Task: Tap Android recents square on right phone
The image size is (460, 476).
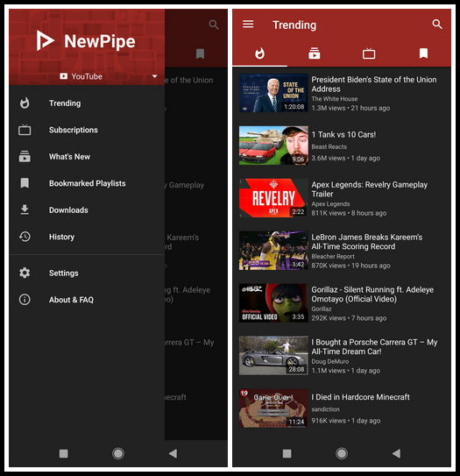Action: pos(287,453)
